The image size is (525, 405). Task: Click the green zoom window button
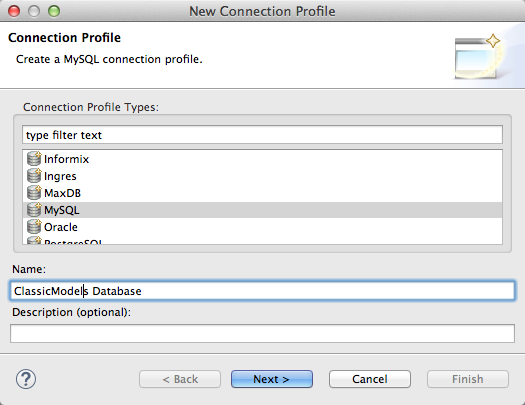[54, 11]
